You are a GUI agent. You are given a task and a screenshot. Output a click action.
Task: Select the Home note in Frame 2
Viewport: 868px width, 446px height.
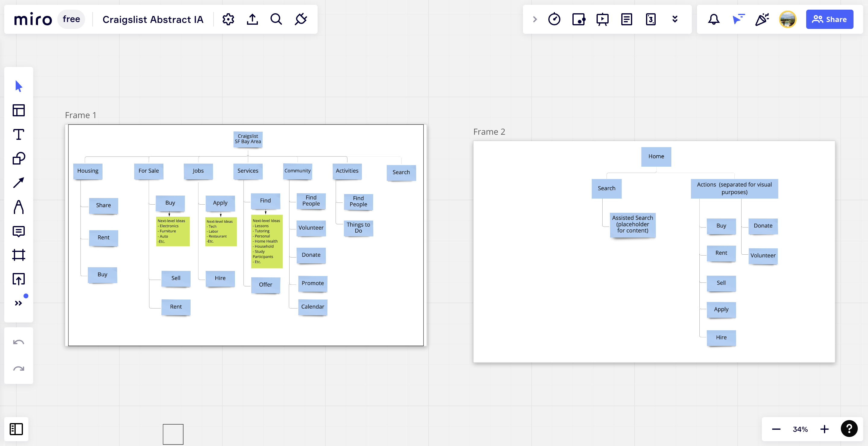pyautogui.click(x=656, y=156)
